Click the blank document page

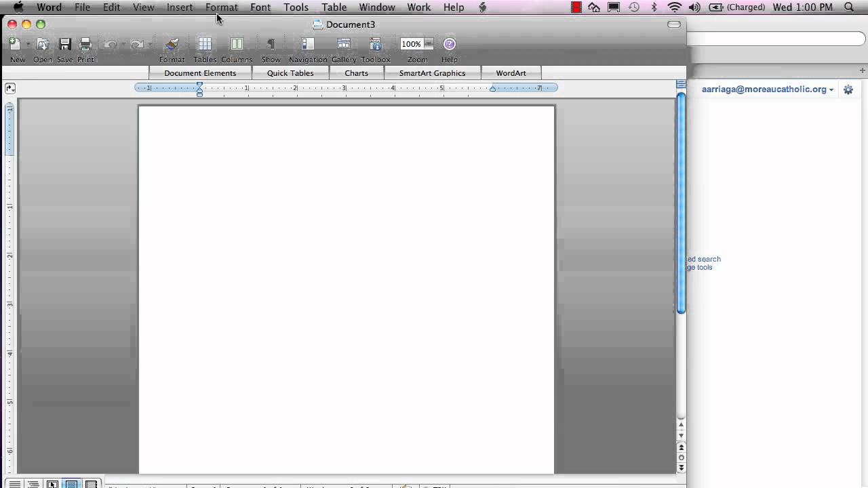347,289
